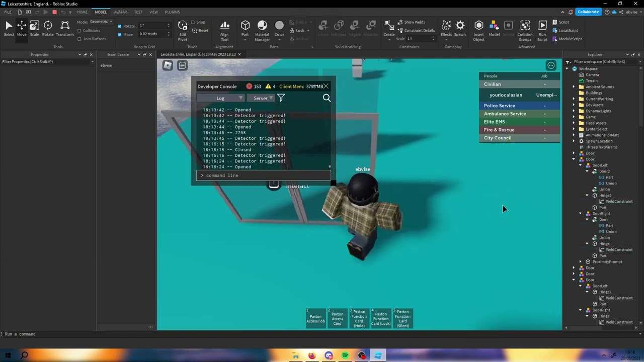Open Spotify from the taskbar
The width and height of the screenshot is (644, 362).
coord(345,355)
